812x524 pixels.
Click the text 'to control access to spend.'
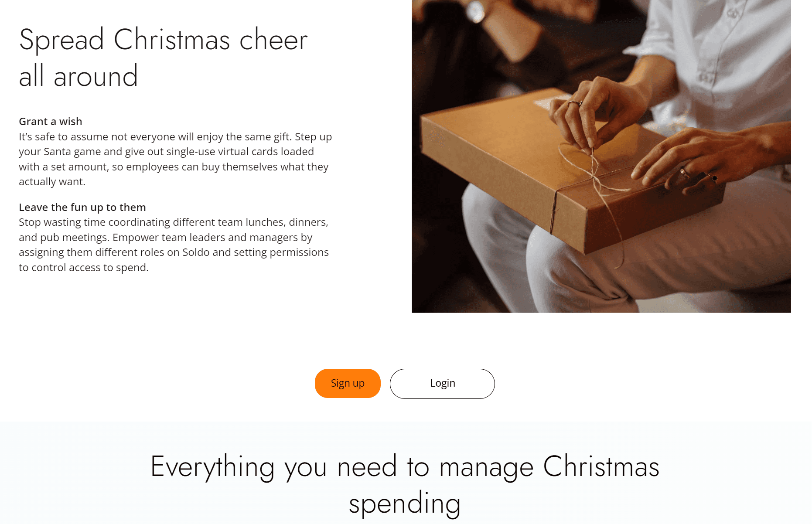click(x=84, y=268)
